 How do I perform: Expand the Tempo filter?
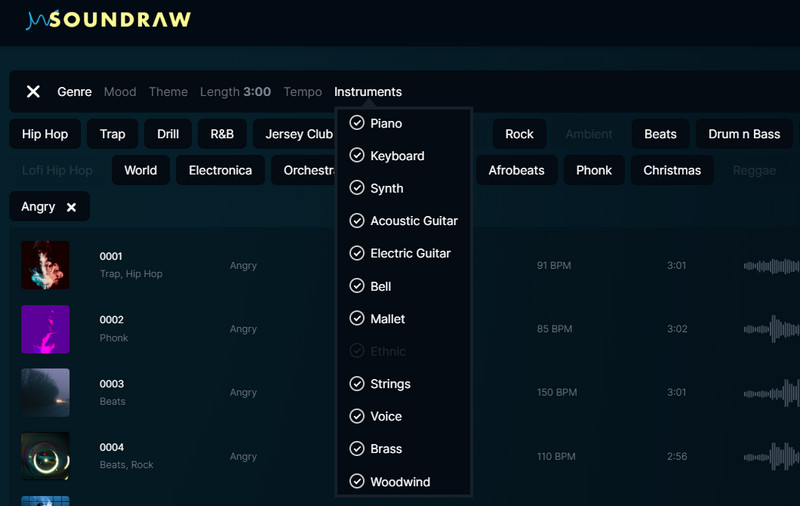[302, 92]
